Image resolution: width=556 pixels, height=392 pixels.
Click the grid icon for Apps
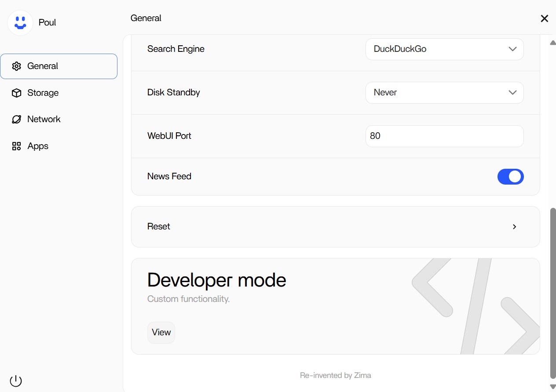[x=17, y=146]
